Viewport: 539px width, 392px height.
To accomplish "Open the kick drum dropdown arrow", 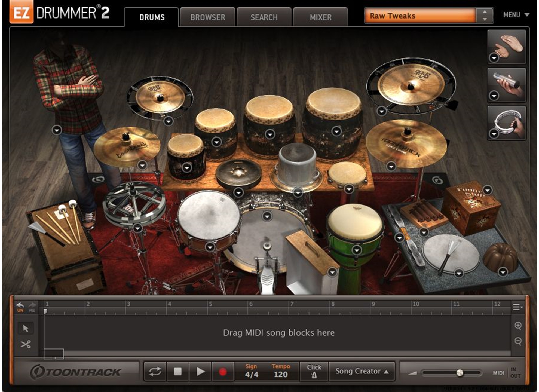I will [x=267, y=216].
